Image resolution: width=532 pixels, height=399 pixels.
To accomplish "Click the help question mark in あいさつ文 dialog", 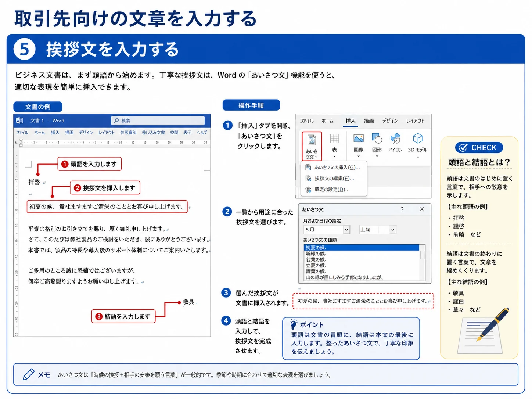I will (x=402, y=209).
